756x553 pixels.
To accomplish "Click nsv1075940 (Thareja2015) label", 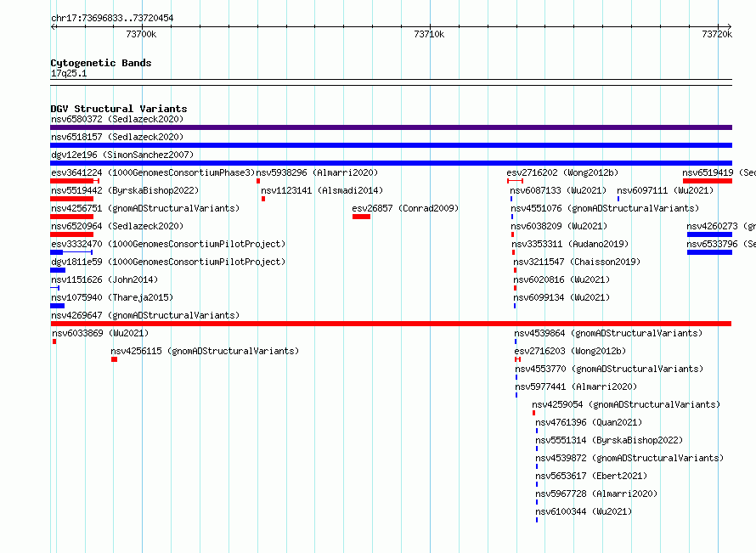I will (x=112, y=297).
